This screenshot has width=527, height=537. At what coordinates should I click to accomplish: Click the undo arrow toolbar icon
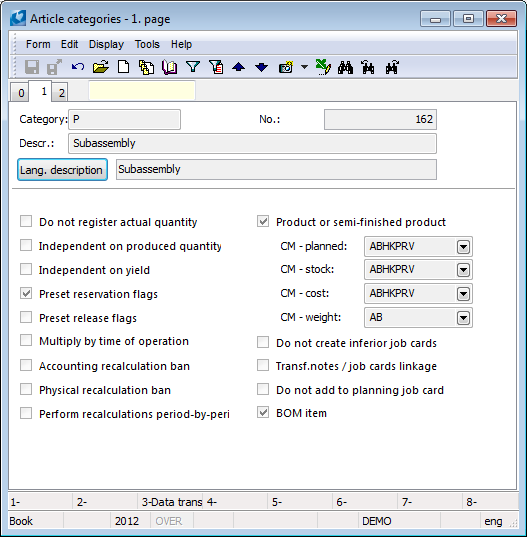pos(77,67)
